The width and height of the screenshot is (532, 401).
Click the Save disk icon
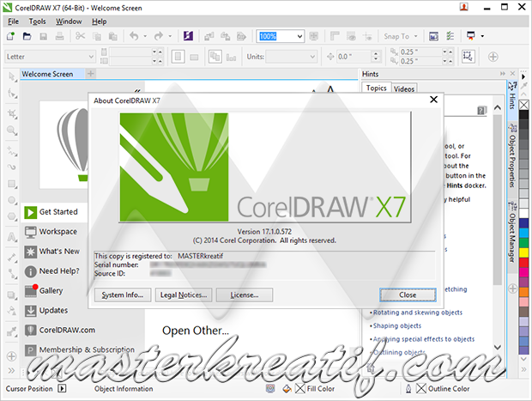pos(44,36)
